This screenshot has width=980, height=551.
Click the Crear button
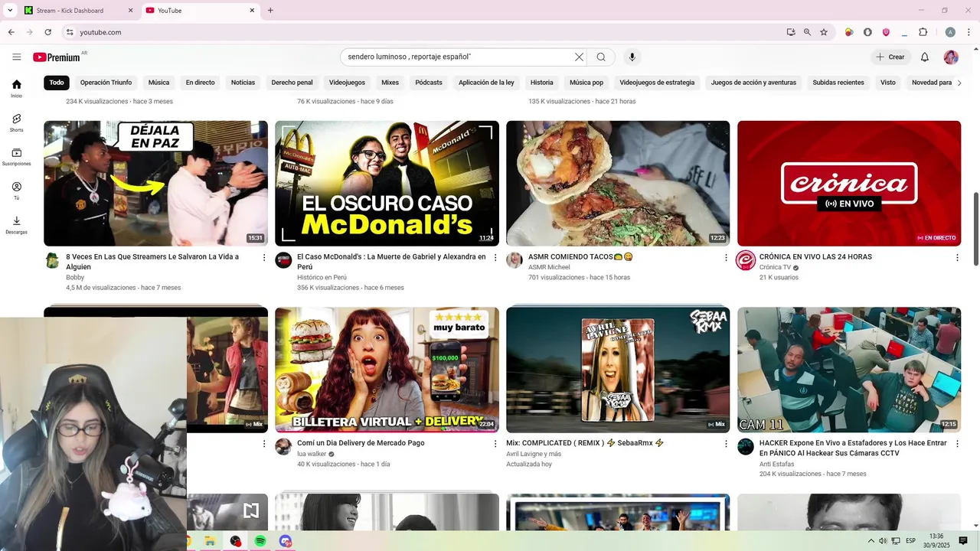890,57
